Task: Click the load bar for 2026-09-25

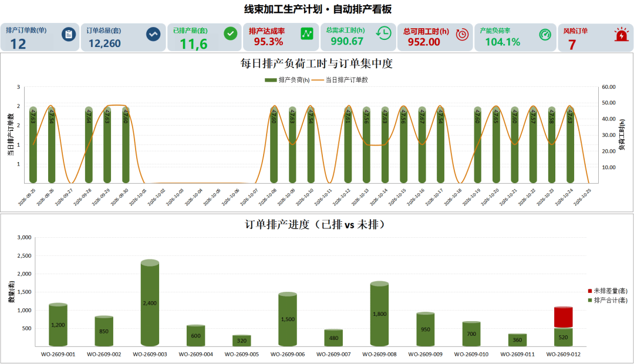Action: [x=33, y=145]
